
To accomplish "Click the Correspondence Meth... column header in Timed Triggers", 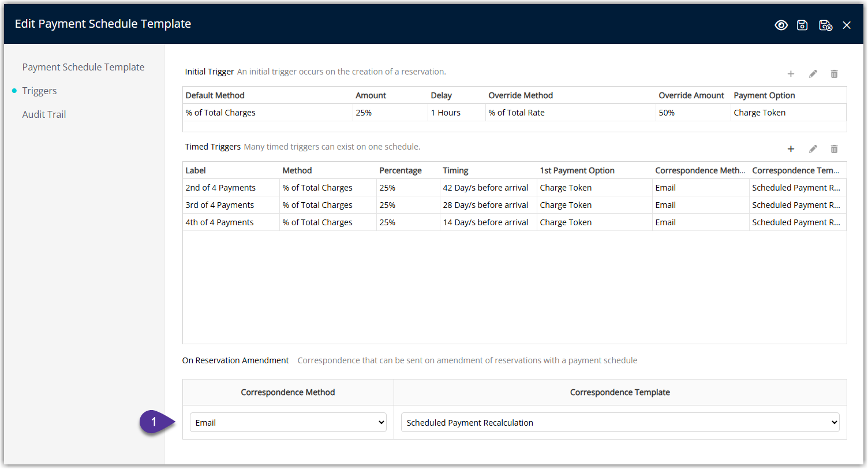I will point(701,170).
